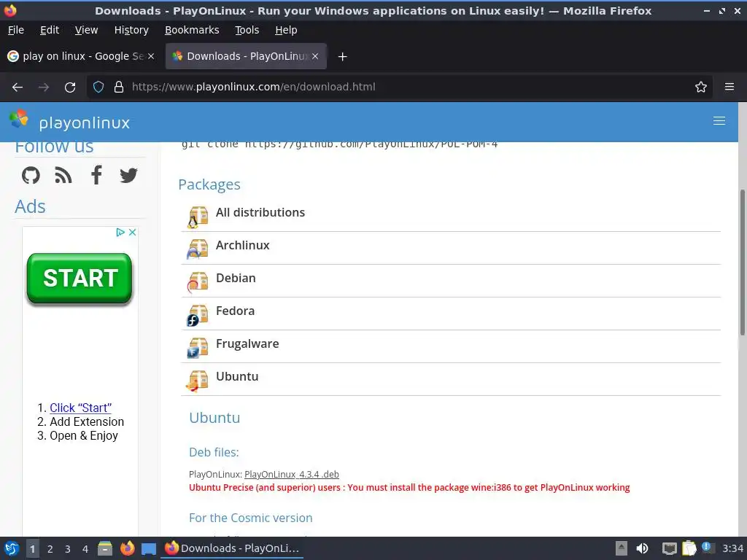Screen dimensions: 747x560
Task: Open the Facebook follow icon
Action: click(x=96, y=175)
